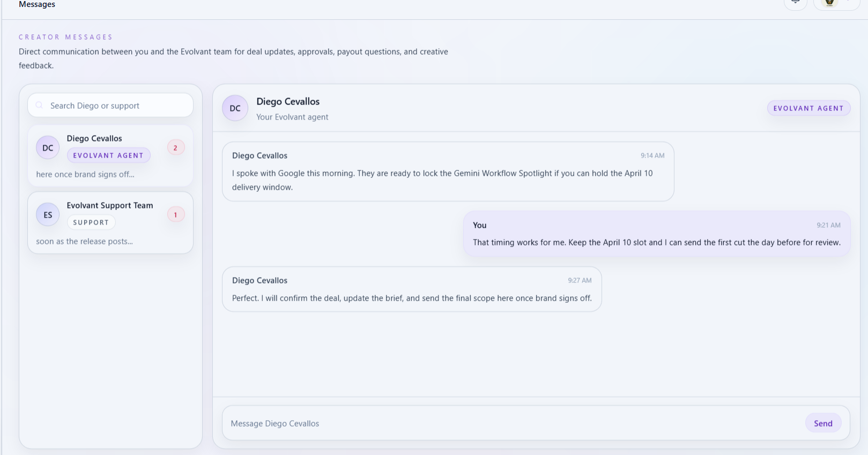
Task: Click the Evolvant Agent badge in chat header
Action: pyautogui.click(x=808, y=108)
